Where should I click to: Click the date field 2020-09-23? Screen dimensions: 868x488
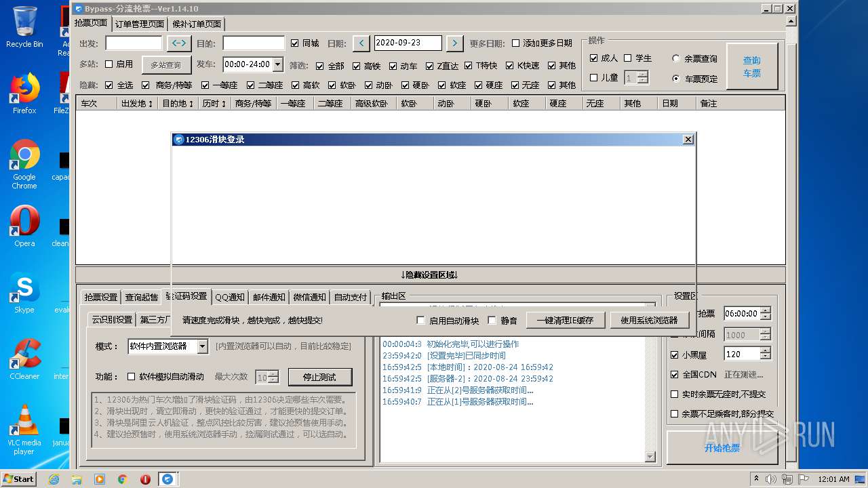pos(408,43)
